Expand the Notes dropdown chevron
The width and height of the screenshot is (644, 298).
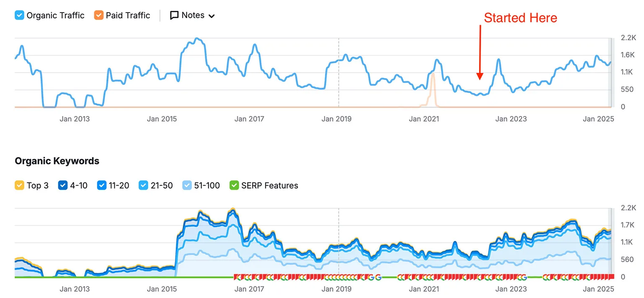pos(212,16)
